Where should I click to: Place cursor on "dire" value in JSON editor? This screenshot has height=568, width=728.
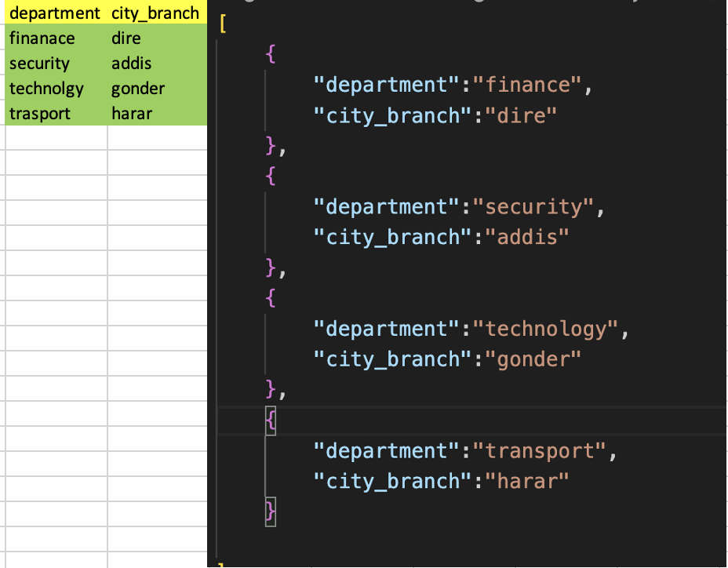tap(521, 115)
